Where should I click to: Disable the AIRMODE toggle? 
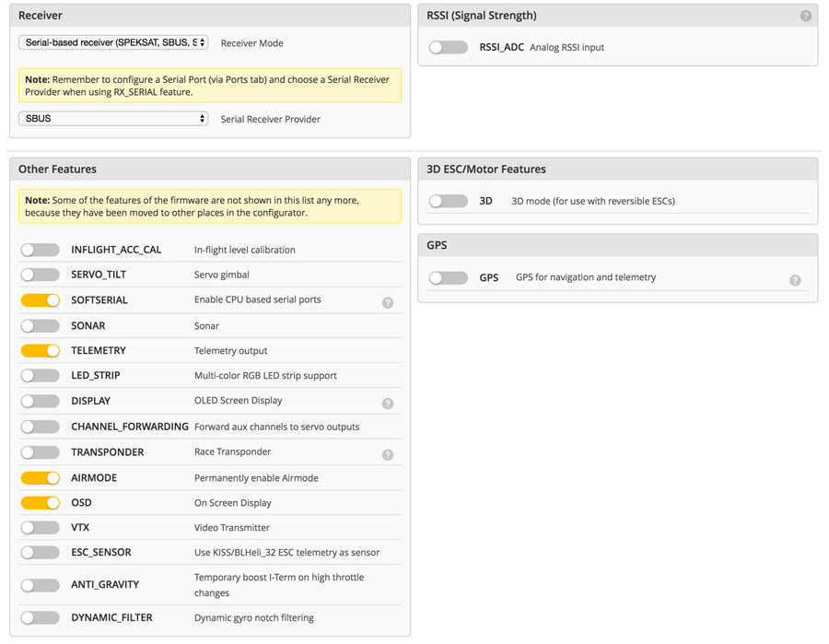(41, 478)
